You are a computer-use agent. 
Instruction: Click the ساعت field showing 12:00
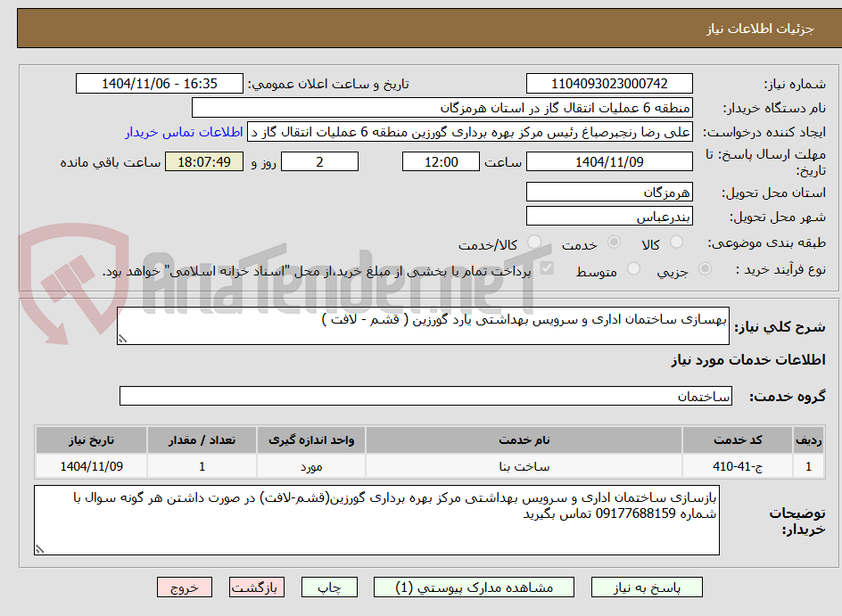point(440,161)
